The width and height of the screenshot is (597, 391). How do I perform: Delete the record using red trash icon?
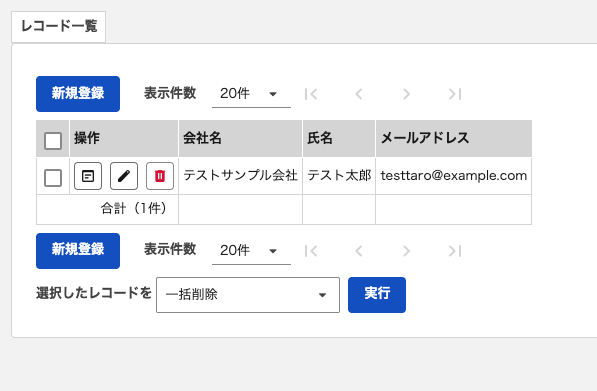tap(160, 176)
